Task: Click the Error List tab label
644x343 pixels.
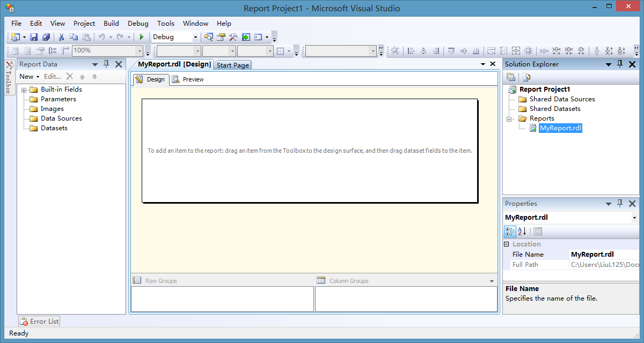Action: (x=45, y=322)
